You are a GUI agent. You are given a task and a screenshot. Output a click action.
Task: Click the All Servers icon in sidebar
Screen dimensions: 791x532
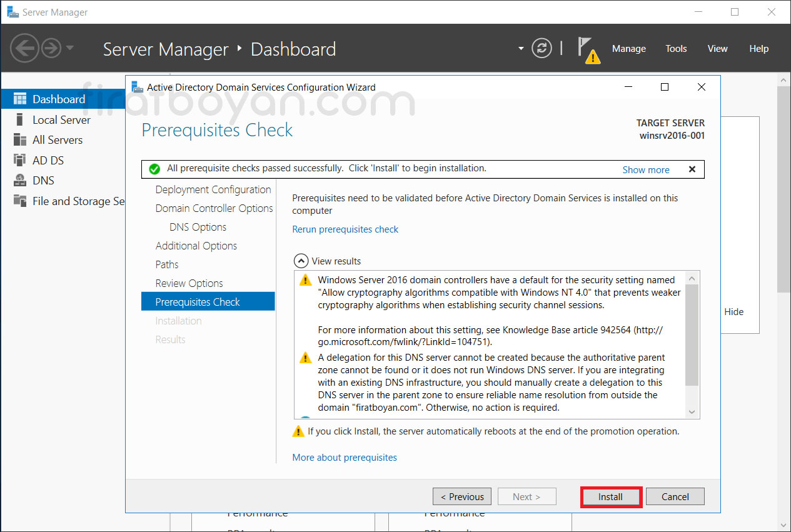pyautogui.click(x=20, y=140)
